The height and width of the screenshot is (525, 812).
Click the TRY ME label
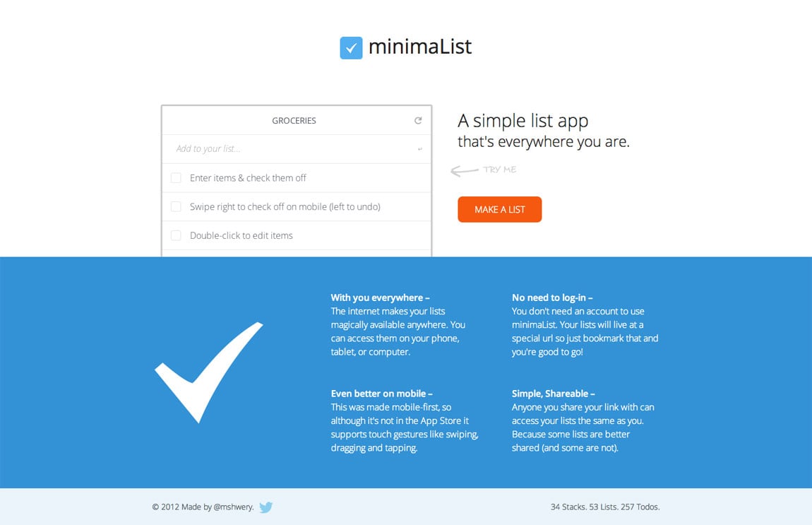(502, 170)
